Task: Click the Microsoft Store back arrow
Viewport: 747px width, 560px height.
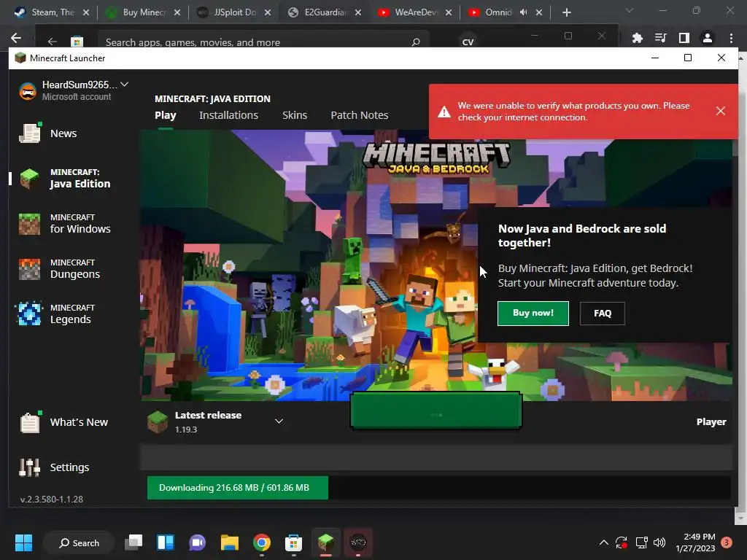Action: (x=53, y=42)
